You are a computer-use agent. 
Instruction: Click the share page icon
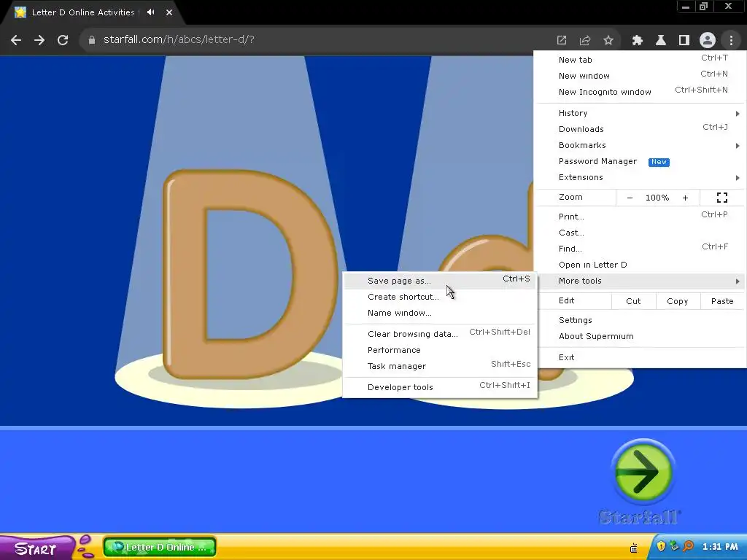tap(585, 41)
